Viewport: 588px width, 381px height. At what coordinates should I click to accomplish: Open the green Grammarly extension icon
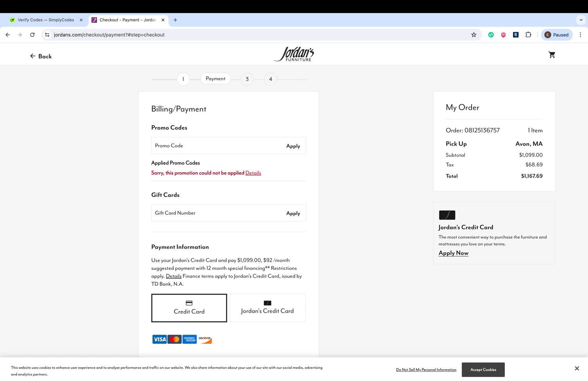(x=491, y=35)
